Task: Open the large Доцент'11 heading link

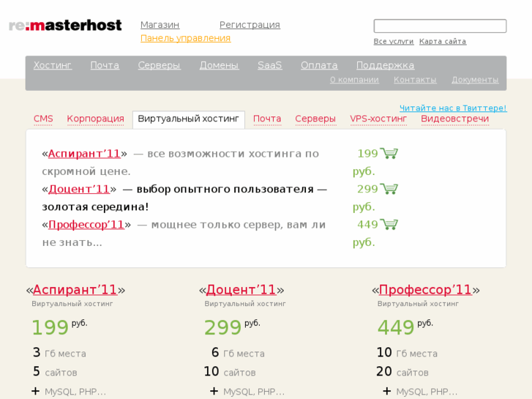Action: tap(241, 290)
